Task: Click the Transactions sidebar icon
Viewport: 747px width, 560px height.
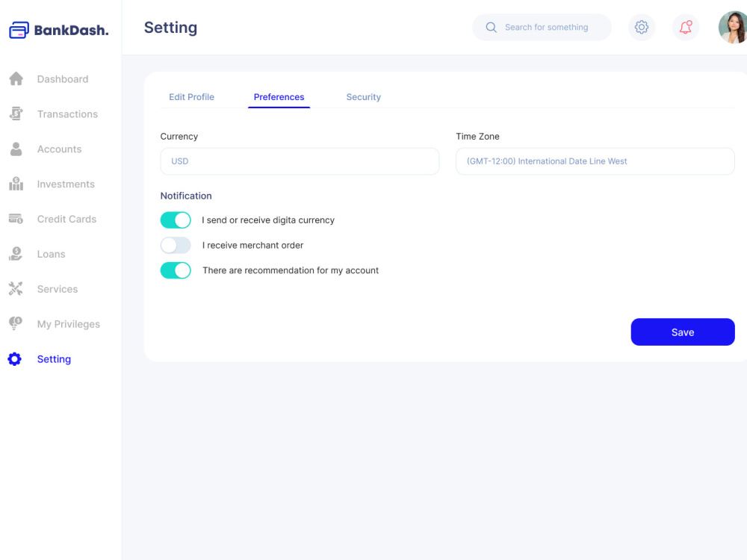Action: [16, 113]
